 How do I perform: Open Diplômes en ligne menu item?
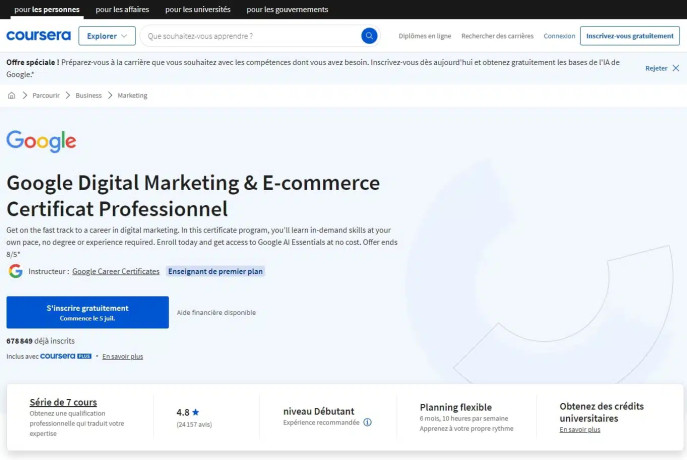(x=425, y=36)
